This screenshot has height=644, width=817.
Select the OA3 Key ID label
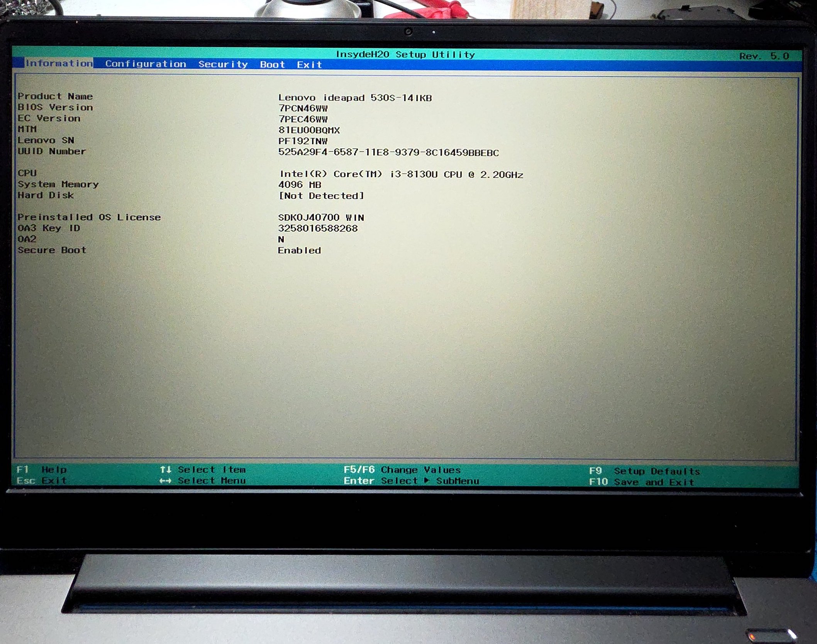(49, 228)
